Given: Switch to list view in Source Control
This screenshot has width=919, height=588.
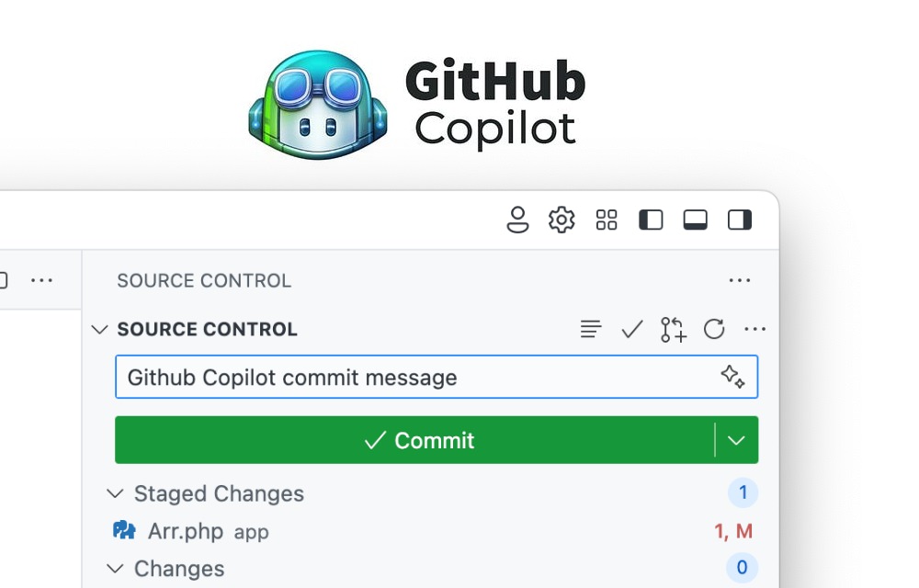Looking at the screenshot, I should [591, 329].
